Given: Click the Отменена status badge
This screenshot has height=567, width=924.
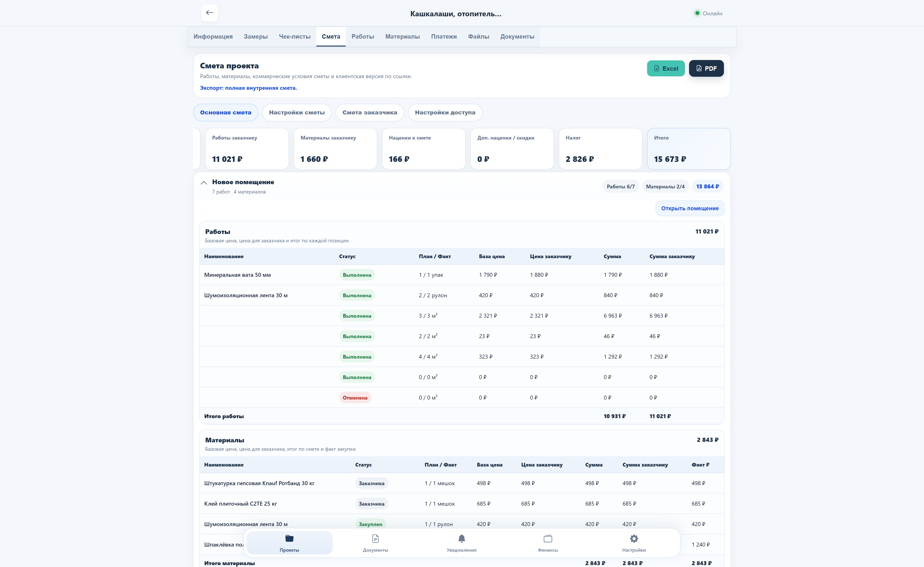Looking at the screenshot, I should [x=355, y=397].
